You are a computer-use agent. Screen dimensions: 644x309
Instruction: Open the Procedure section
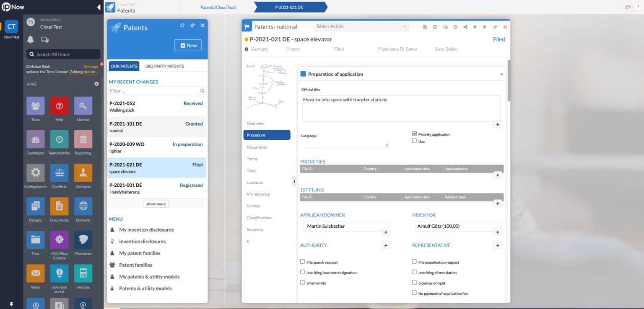point(267,135)
